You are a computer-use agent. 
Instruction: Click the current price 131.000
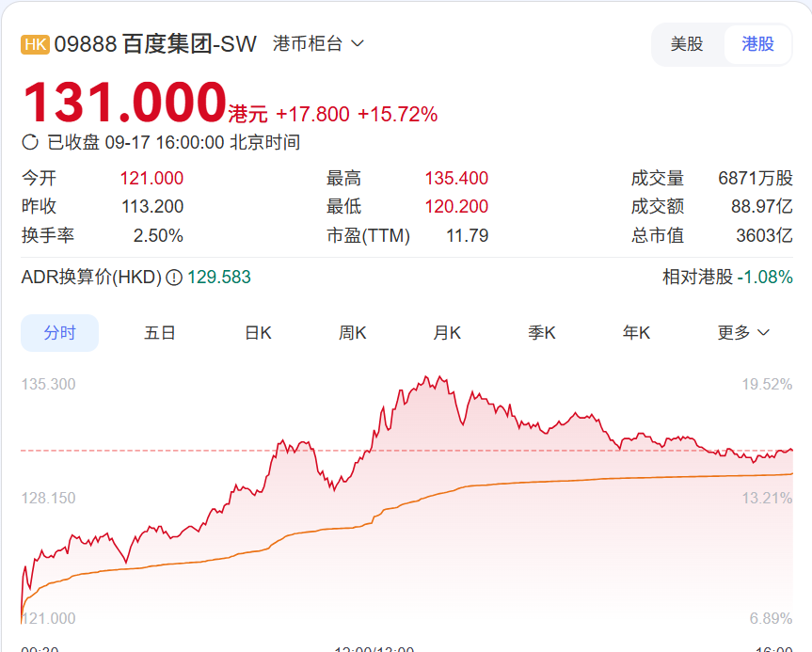125,102
